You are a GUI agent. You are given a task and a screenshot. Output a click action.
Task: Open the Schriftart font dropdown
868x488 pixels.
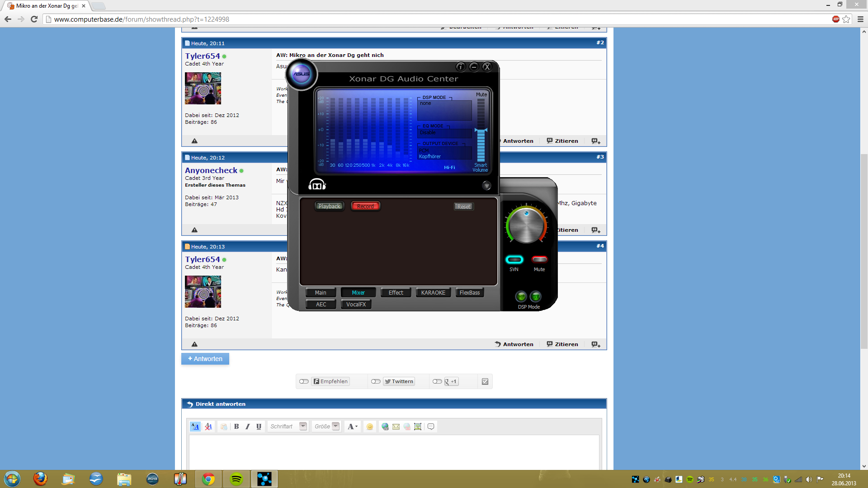point(303,426)
